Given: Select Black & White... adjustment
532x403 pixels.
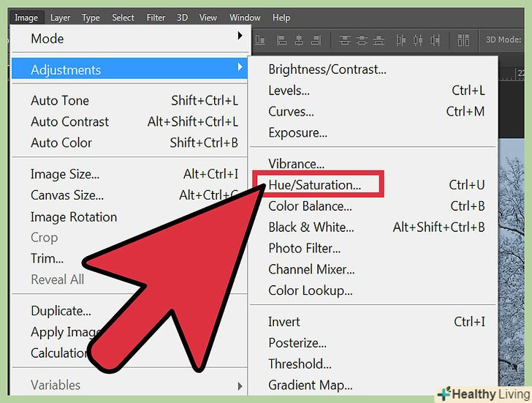Looking at the screenshot, I should 373,227.
